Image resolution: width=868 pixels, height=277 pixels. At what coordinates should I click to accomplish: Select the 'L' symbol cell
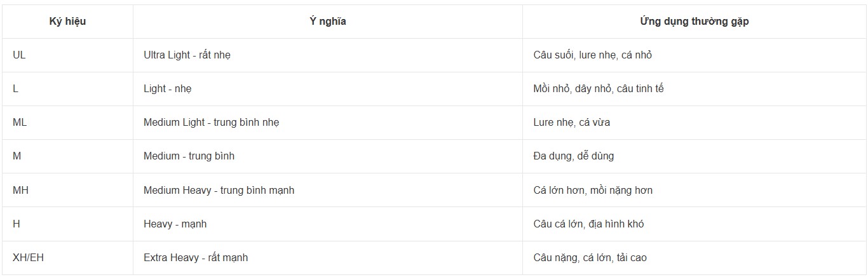coord(67,89)
